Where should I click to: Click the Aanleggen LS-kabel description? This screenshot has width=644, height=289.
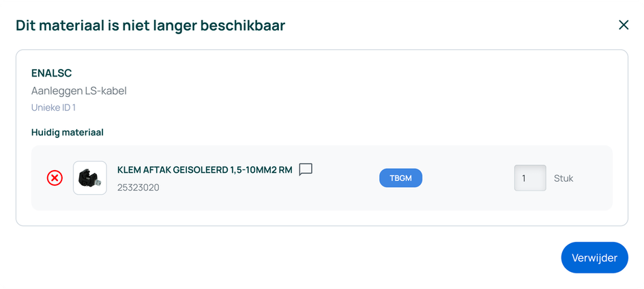pyautogui.click(x=79, y=91)
